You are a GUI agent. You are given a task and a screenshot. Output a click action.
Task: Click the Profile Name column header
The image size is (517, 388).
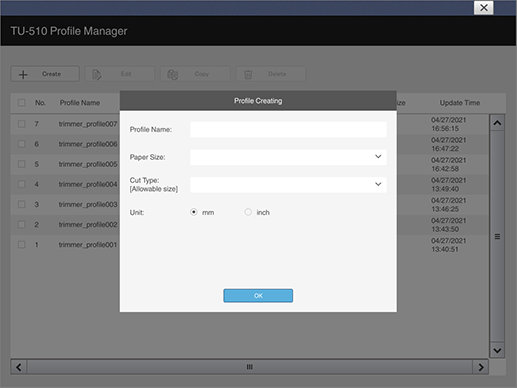click(x=80, y=103)
